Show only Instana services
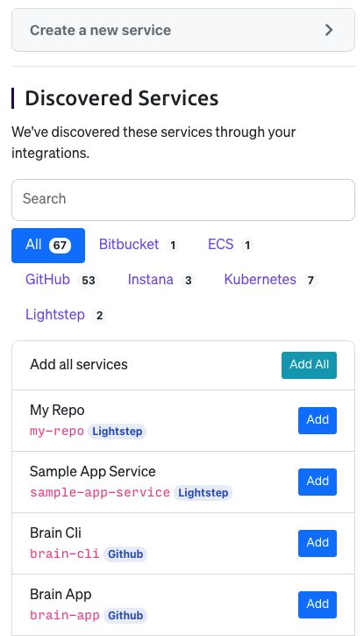This screenshot has height=636, width=364. [x=161, y=280]
